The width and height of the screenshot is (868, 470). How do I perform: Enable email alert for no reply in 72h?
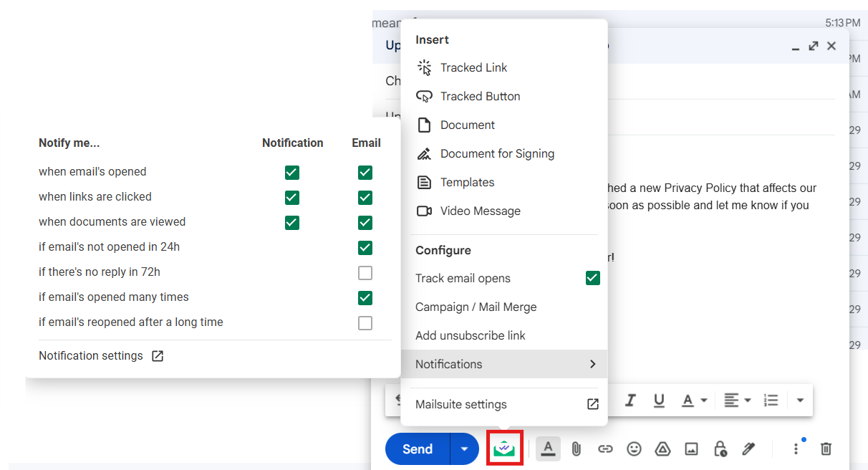coord(365,273)
